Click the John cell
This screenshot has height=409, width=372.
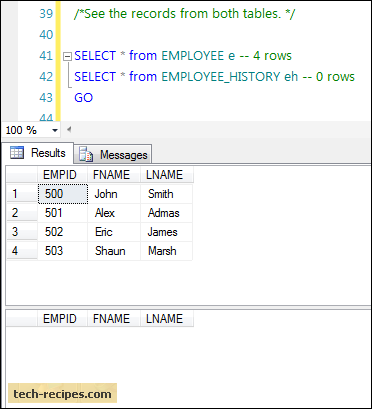click(x=114, y=194)
